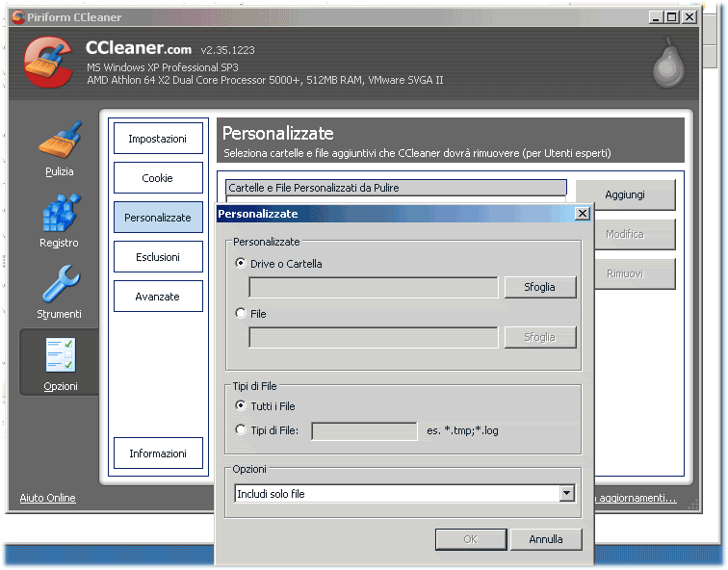728x570 pixels.
Task: Minimize the Piriform CCleaner window
Action: pos(656,17)
